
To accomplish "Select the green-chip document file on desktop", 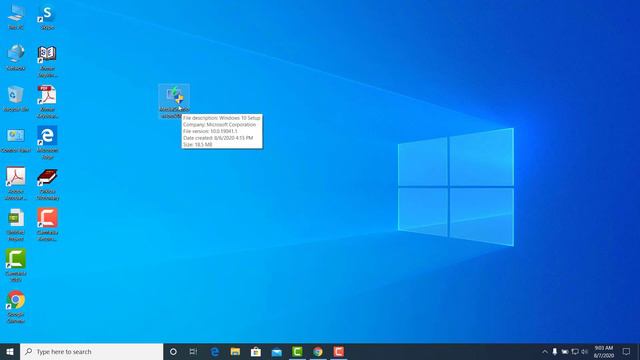I will click(x=16, y=225).
